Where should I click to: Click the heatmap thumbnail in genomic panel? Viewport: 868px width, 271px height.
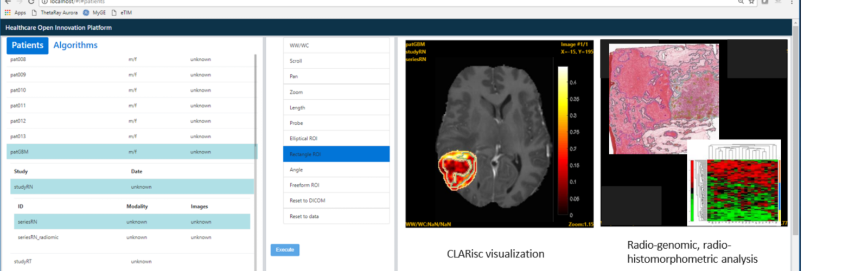pyautogui.click(x=735, y=182)
